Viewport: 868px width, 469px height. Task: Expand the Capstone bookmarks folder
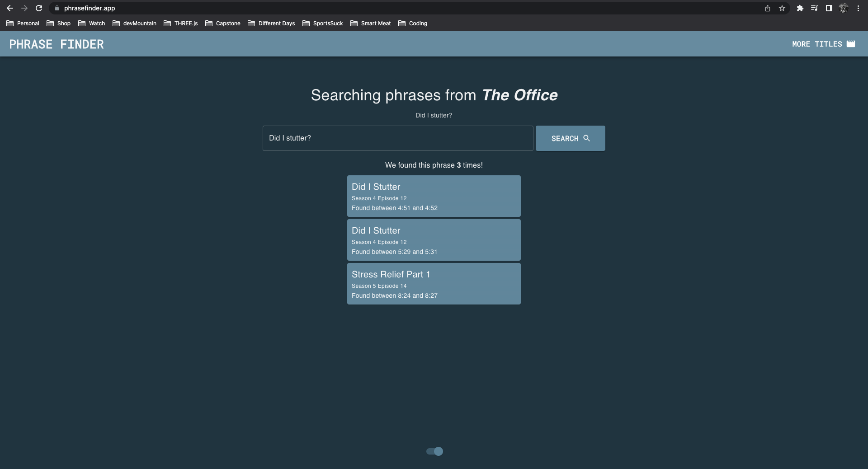tap(223, 23)
